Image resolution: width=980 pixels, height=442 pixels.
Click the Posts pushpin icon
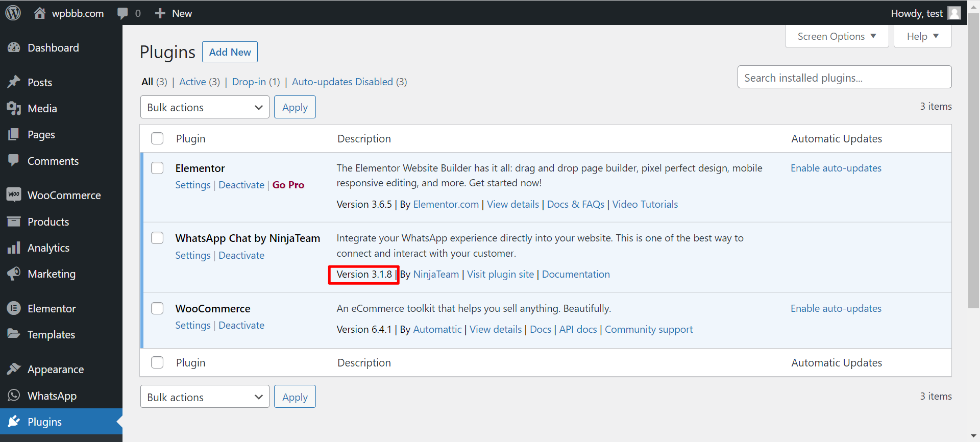tap(14, 82)
